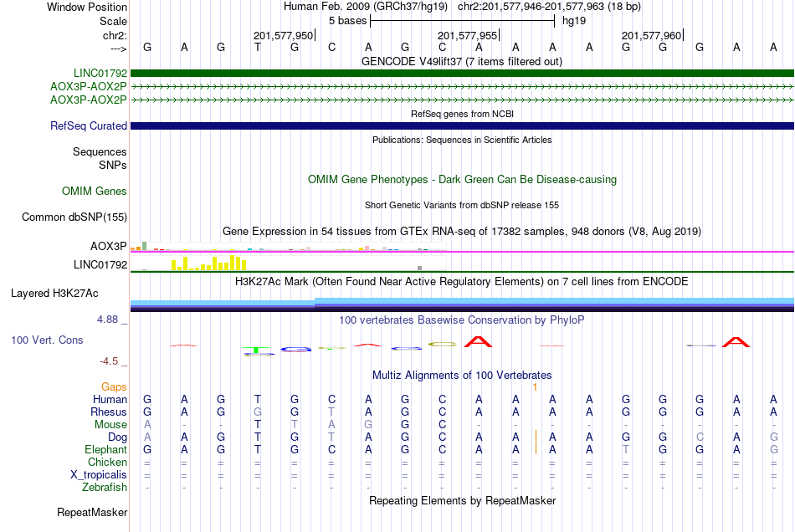
Task: Click the 201,577,955 coordinate marker
Action: (x=467, y=35)
